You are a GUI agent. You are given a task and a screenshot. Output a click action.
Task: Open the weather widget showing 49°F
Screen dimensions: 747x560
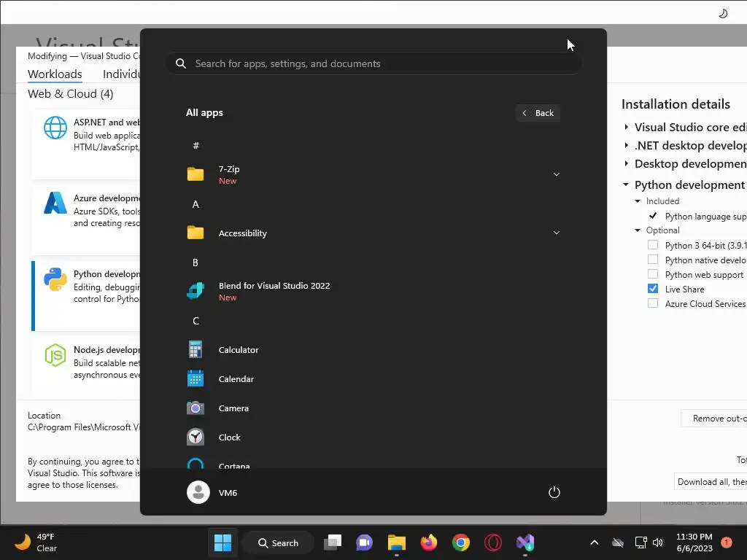coord(36,542)
